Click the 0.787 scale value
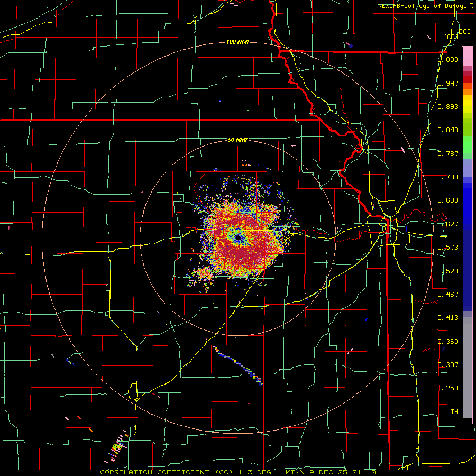The height and width of the screenshot is (476, 476). 448,153
